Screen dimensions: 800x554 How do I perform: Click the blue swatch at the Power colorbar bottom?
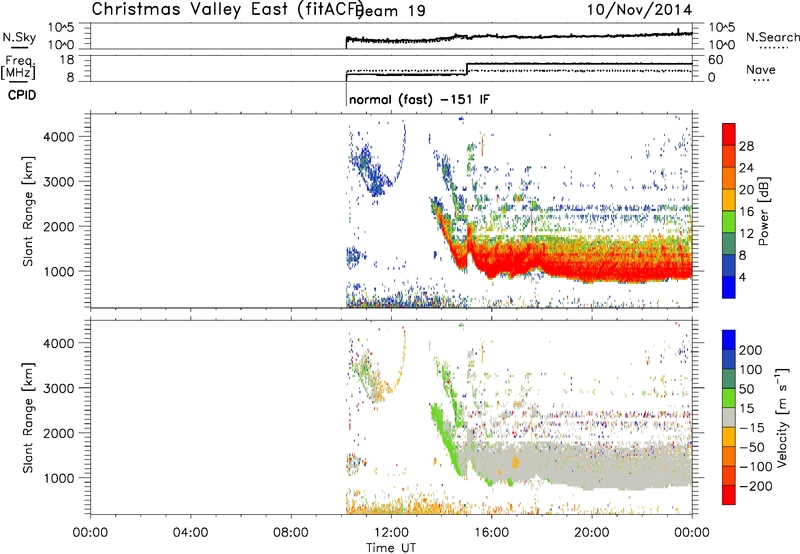(x=729, y=287)
